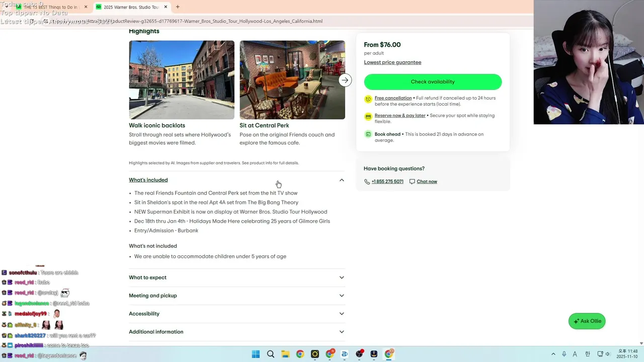Viewport: 644px width, 362px height.
Task: Open the Walk iconic backlots photo
Action: 182,80
